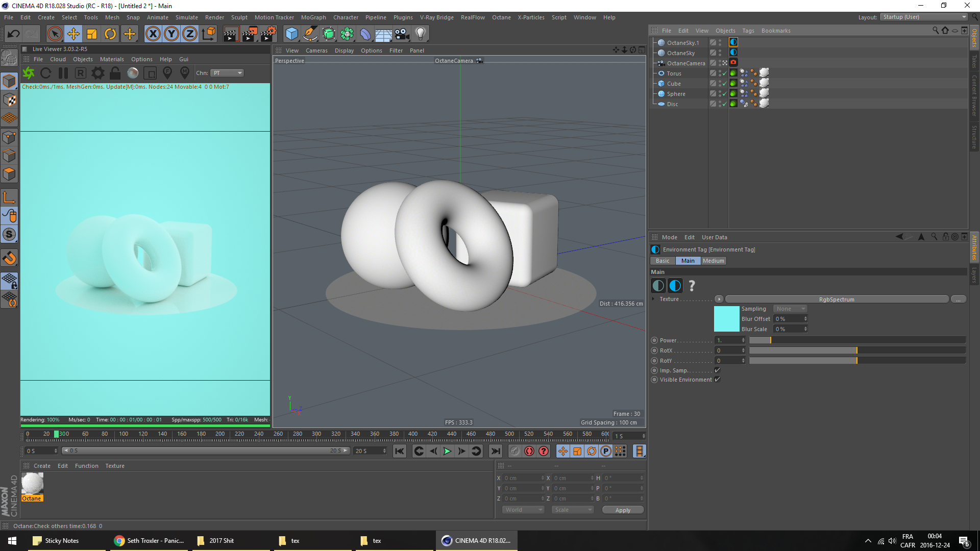Click the Apply button
980x551 pixels.
[x=622, y=510]
